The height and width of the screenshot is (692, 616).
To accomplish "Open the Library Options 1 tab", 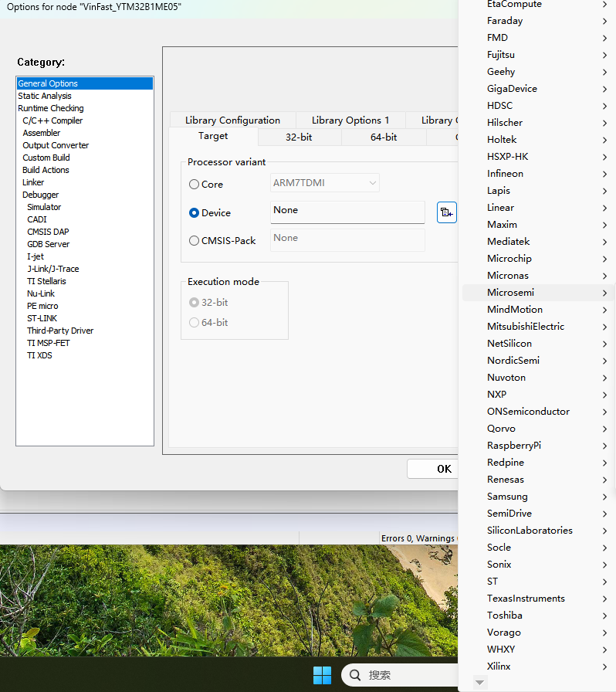I will [350, 120].
